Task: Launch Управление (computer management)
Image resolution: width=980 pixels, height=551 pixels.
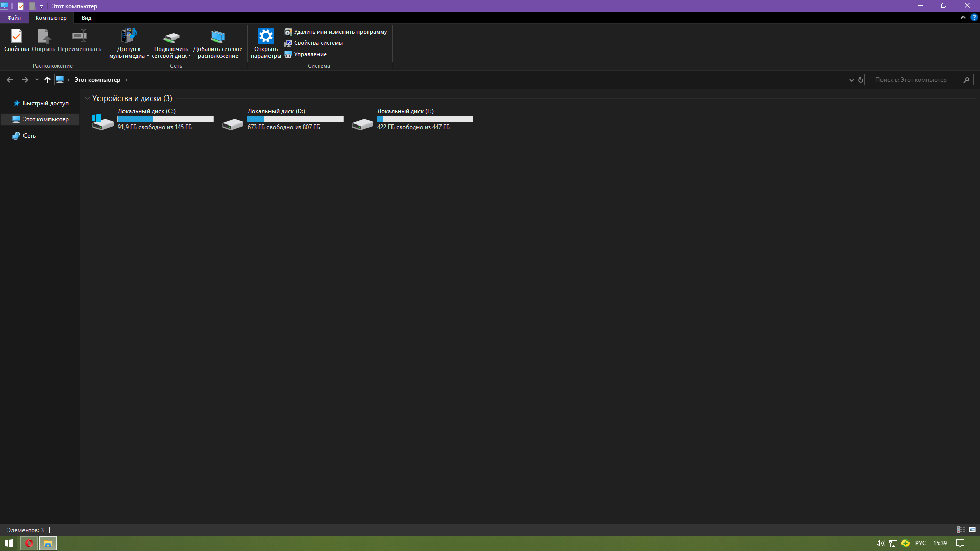Action: pyautogui.click(x=306, y=54)
